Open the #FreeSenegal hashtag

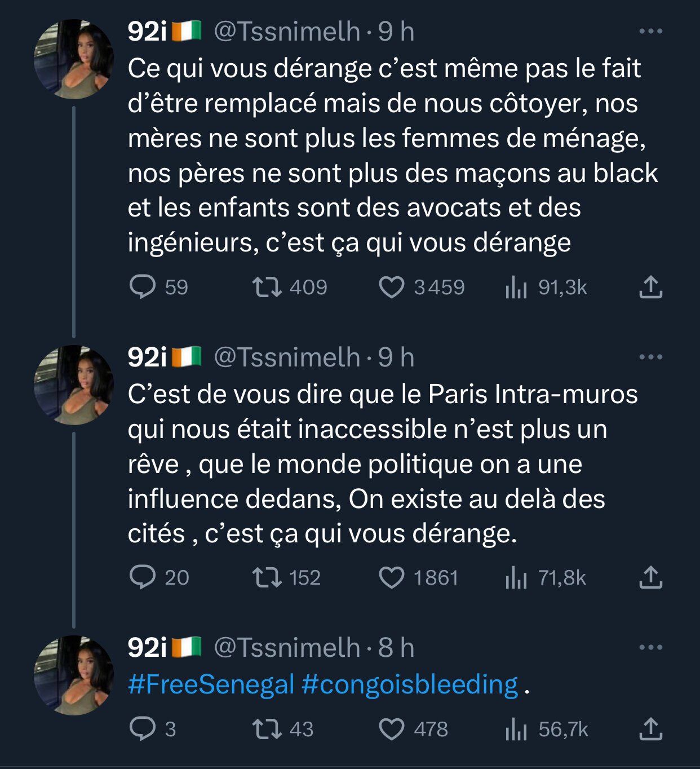(x=211, y=685)
